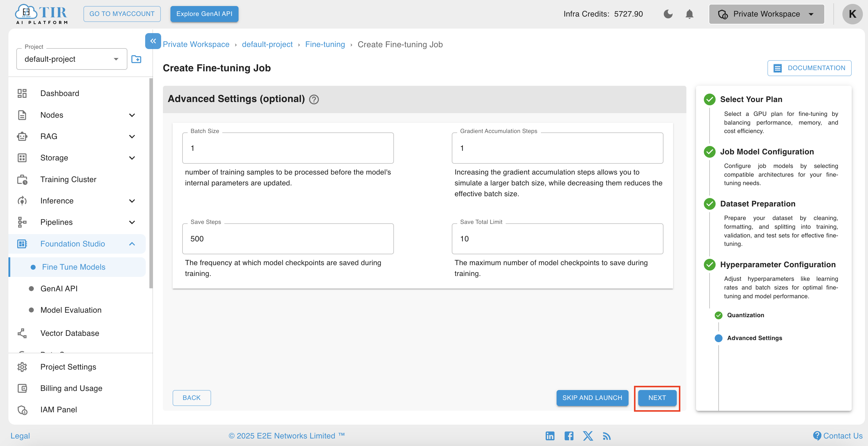Image resolution: width=868 pixels, height=446 pixels.
Task: Click the Gradient Accumulation Steps field
Action: pyautogui.click(x=557, y=148)
